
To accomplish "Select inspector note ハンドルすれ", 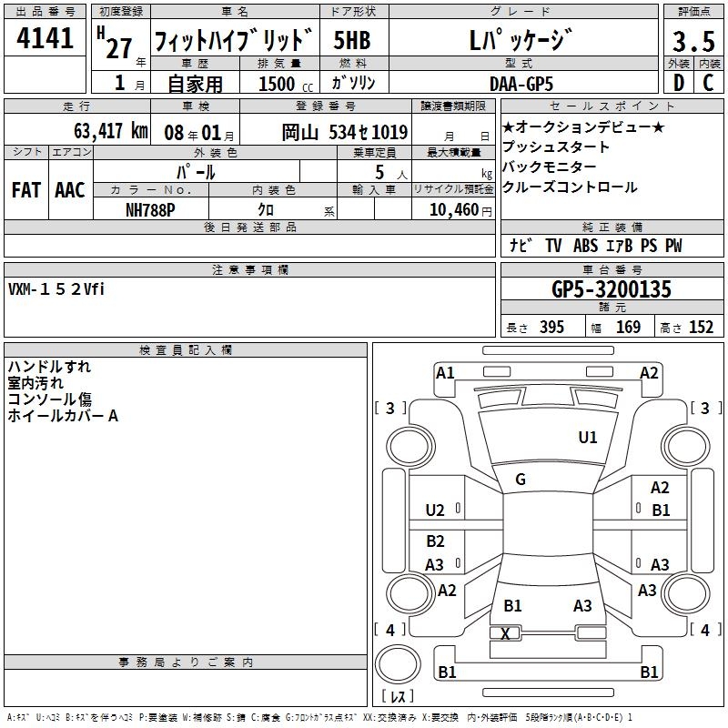I will (x=49, y=367).
